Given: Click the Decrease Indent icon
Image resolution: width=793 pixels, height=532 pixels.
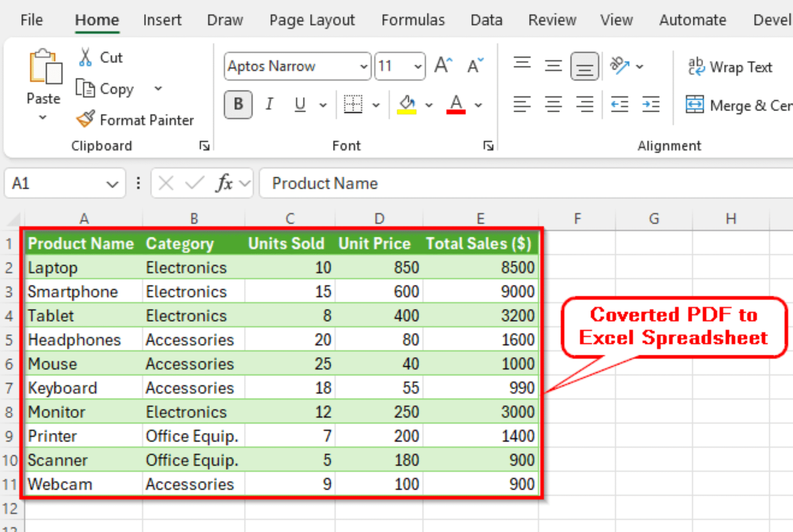Looking at the screenshot, I should [x=620, y=105].
